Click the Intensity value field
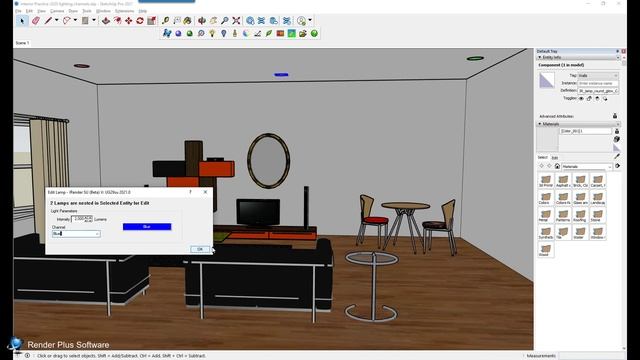640x360 pixels. tap(82, 219)
